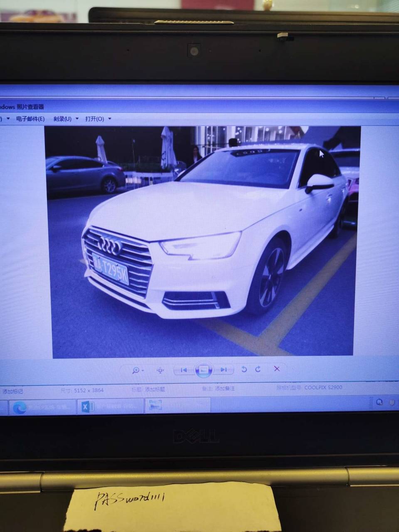Click the COOLPIX S2900 camera model text
Image resolution: width=399 pixels, height=532 pixels.
click(323, 387)
